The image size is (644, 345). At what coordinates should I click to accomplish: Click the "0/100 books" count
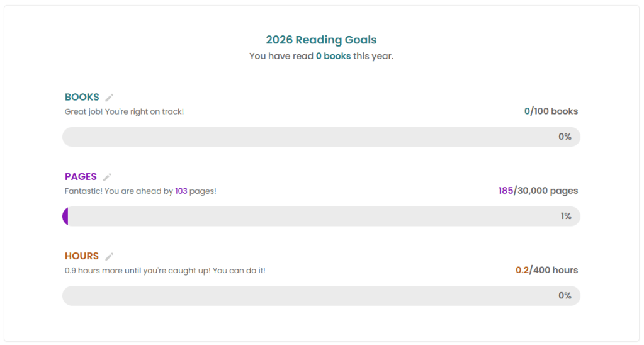pyautogui.click(x=551, y=111)
